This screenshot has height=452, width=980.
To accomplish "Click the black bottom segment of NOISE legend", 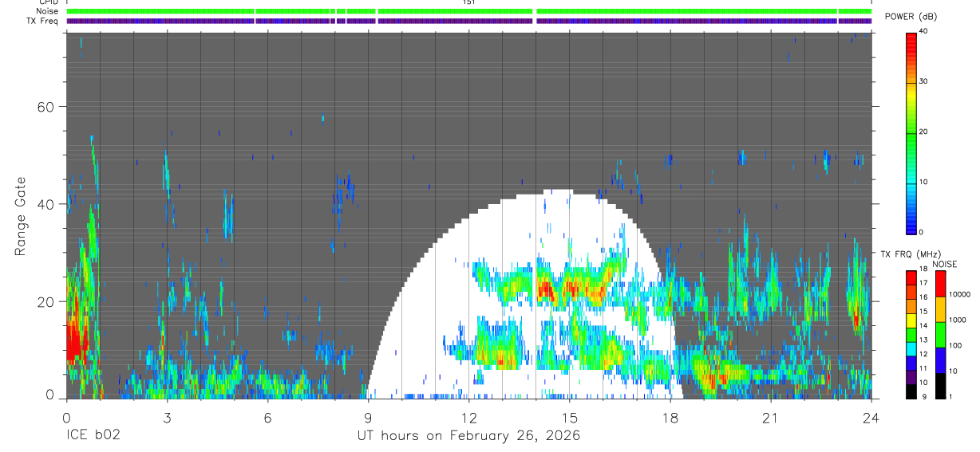I will tap(940, 385).
